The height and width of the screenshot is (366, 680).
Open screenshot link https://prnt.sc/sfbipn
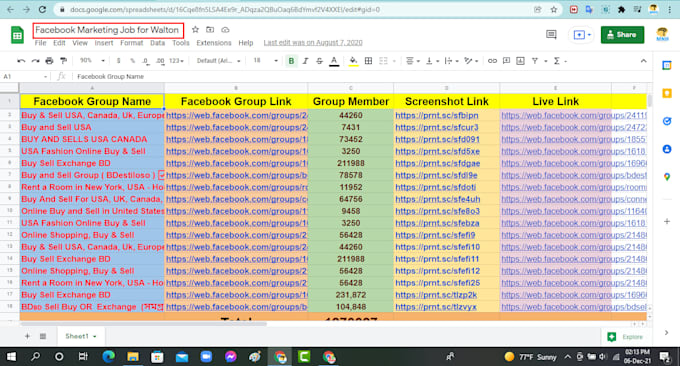437,115
